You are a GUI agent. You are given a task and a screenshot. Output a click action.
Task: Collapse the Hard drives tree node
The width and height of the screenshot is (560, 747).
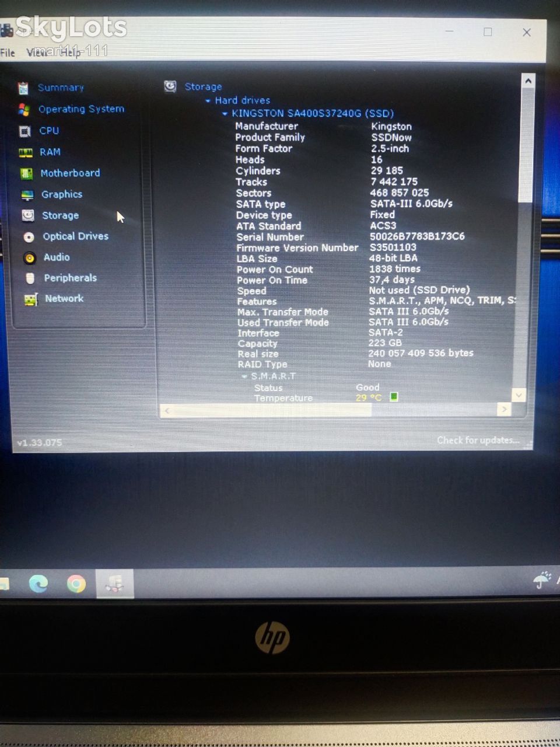tap(208, 101)
